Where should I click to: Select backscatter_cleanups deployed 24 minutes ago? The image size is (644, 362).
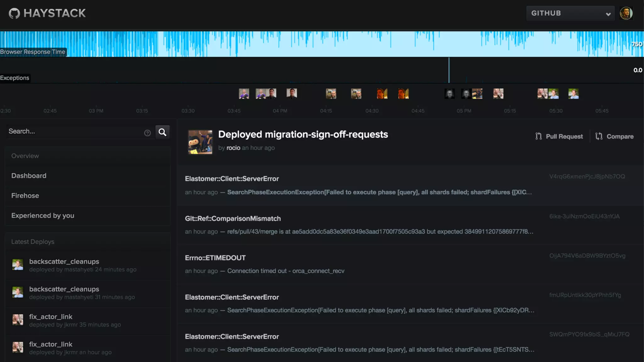click(64, 261)
